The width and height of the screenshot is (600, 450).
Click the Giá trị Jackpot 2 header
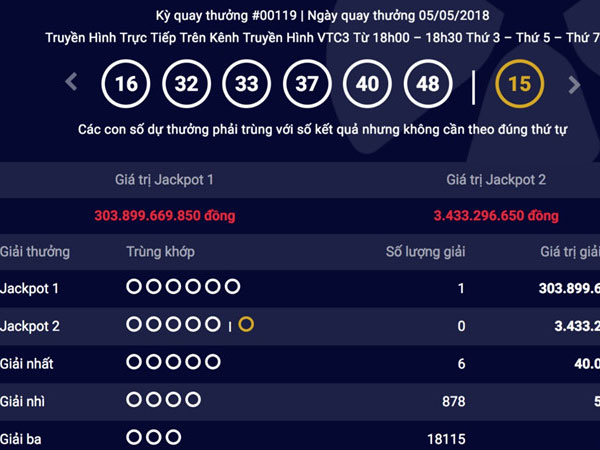tap(496, 180)
